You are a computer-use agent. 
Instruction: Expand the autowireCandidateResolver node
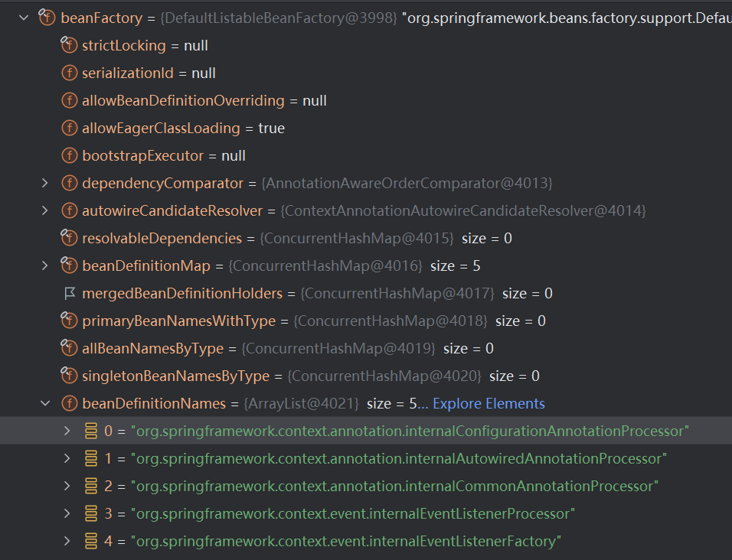[x=44, y=211]
